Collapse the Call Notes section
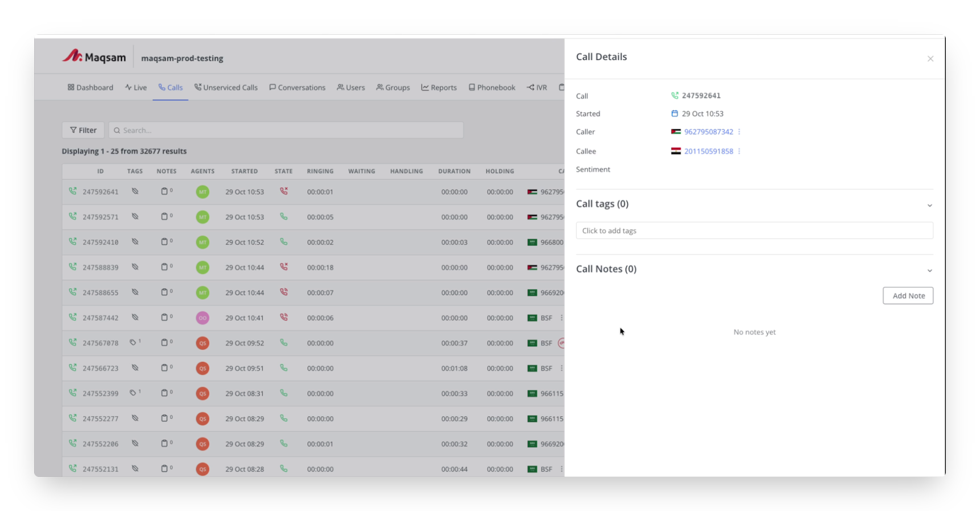Viewport: 980px width, 511px height. point(929,270)
